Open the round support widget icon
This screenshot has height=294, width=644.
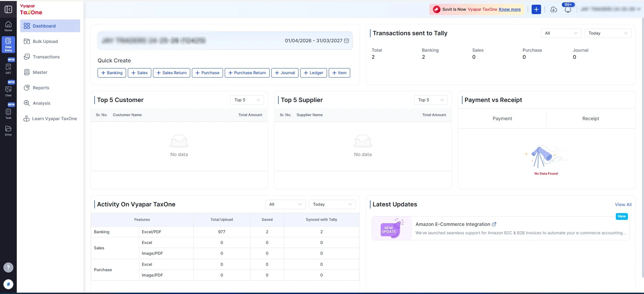[8, 284]
